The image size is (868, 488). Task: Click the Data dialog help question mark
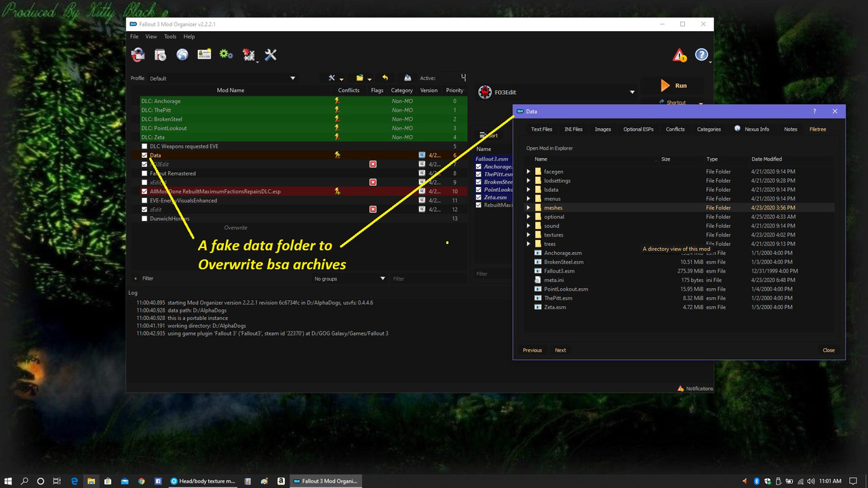click(814, 111)
